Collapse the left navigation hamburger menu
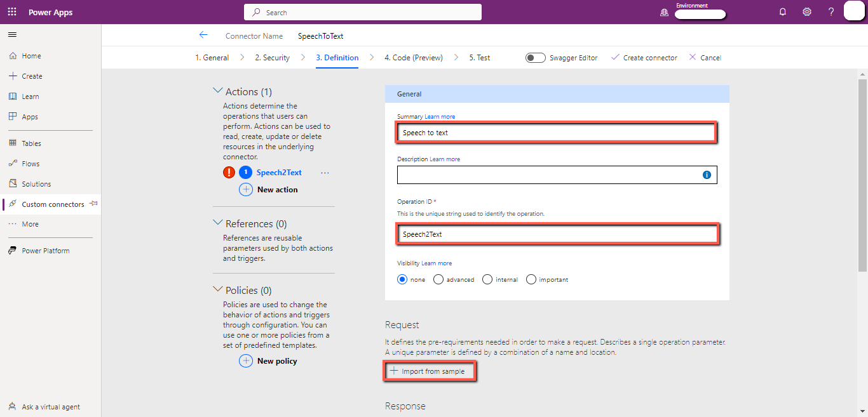 pos(12,34)
